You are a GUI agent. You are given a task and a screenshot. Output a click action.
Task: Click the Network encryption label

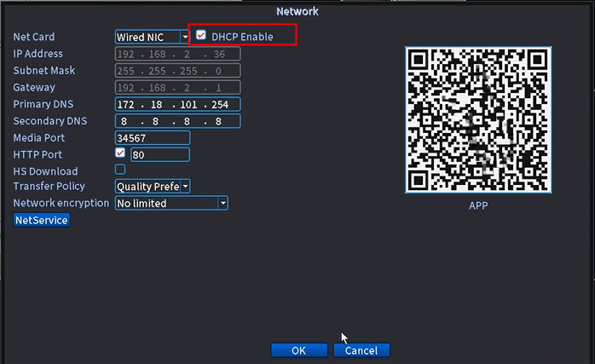click(61, 203)
